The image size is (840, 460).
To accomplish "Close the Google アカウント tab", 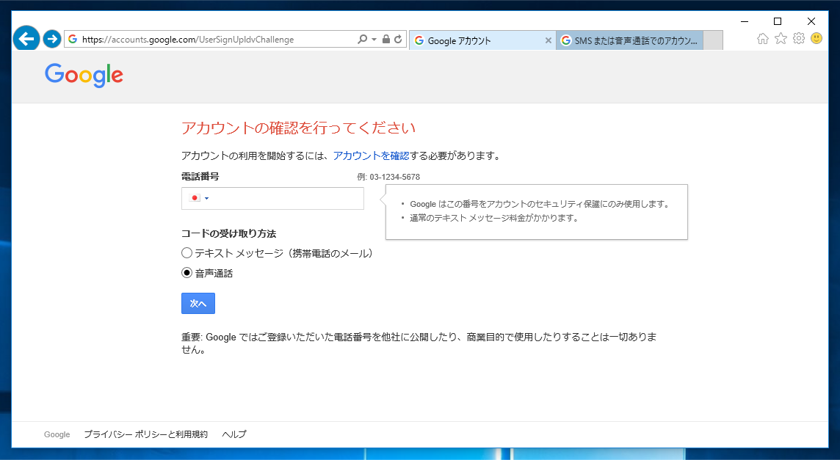I will click(x=548, y=40).
